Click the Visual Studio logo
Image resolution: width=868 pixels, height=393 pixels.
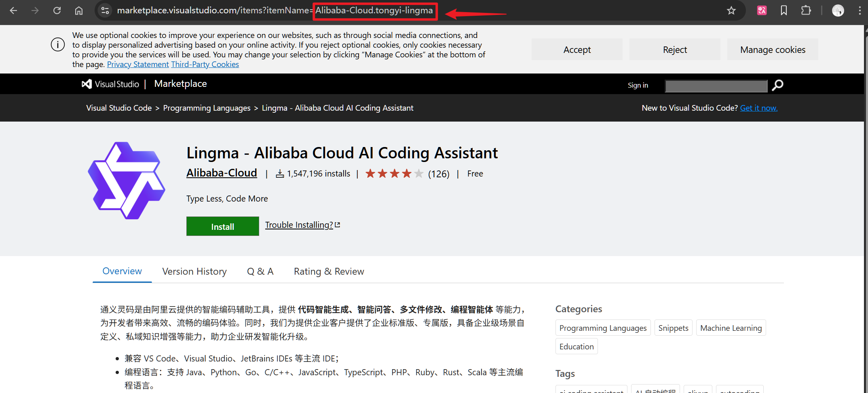coord(110,84)
